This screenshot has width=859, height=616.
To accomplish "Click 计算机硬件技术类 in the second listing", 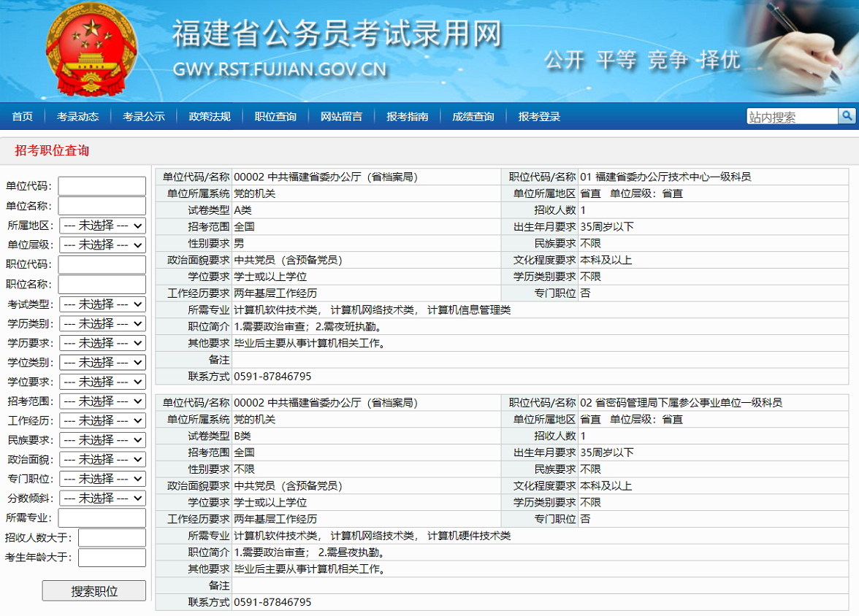I will point(469,536).
